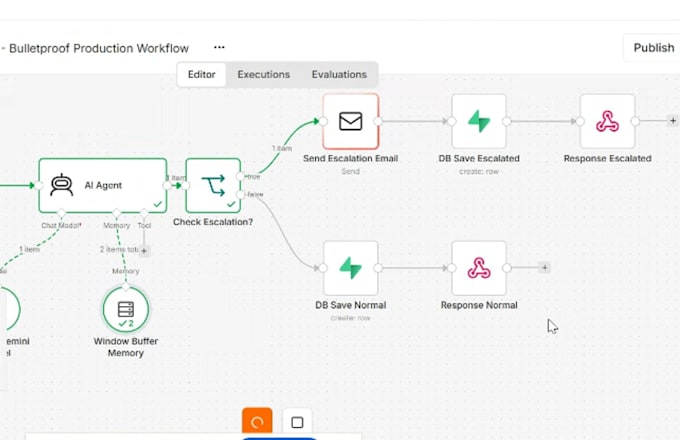The image size is (680, 440).
Task: Add node after Response Escalated
Action: point(673,121)
